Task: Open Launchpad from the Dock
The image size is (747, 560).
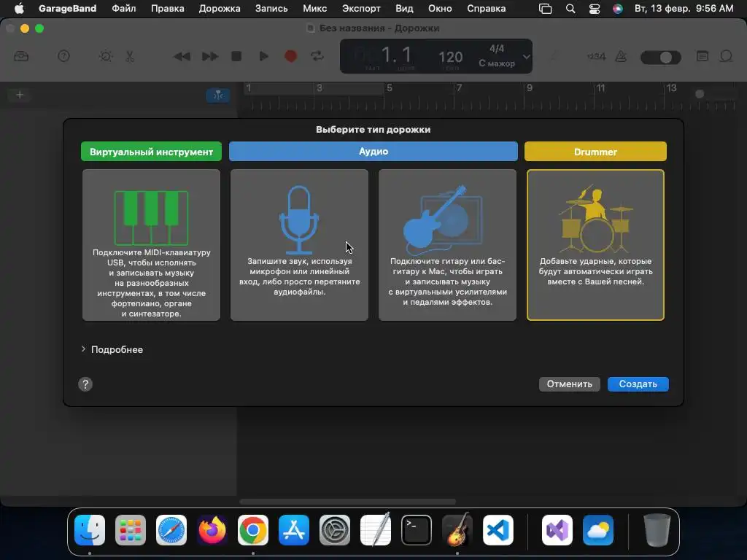Action: (131, 530)
